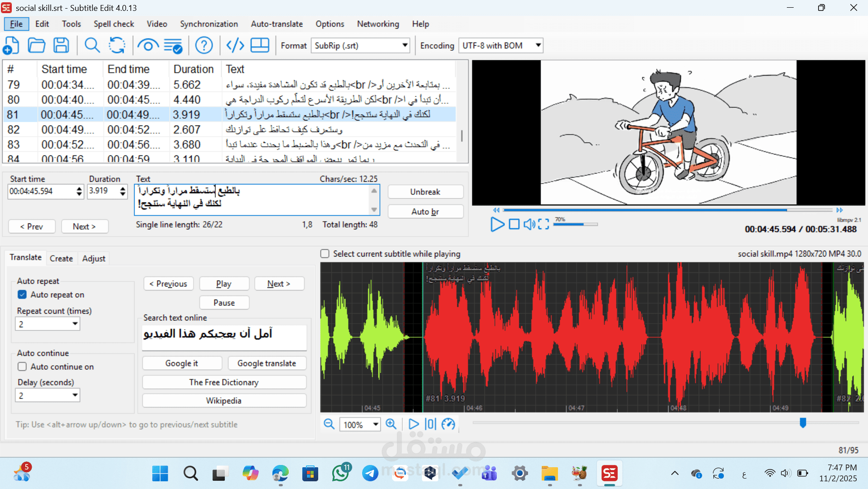Click the center waveform position icon

coord(431,424)
